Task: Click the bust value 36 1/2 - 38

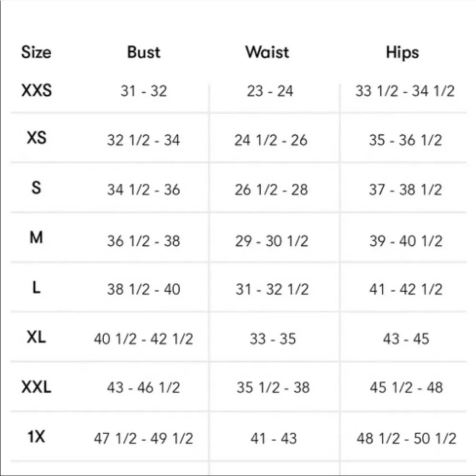Action: [x=144, y=240]
